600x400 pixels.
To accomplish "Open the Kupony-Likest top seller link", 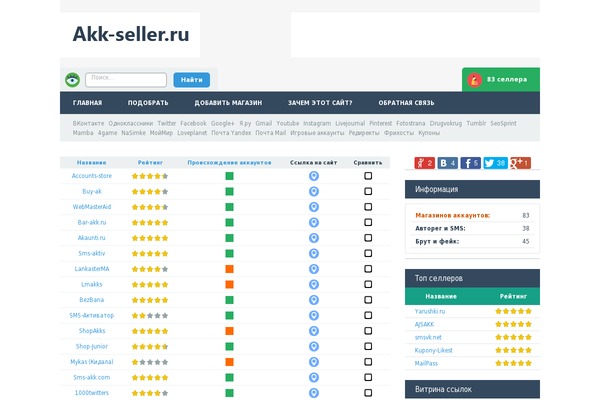I will point(434,350).
